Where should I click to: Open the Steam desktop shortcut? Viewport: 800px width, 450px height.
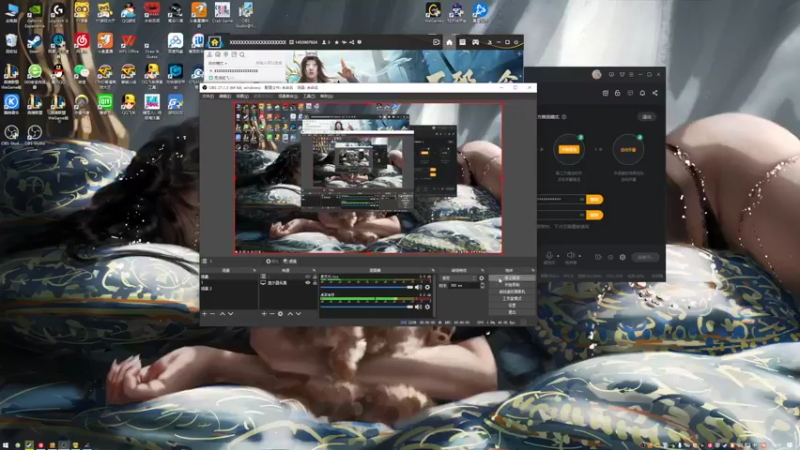34,42
